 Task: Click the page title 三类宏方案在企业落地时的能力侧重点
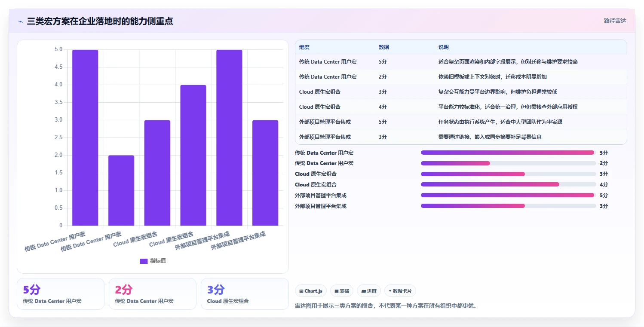pyautogui.click(x=100, y=21)
